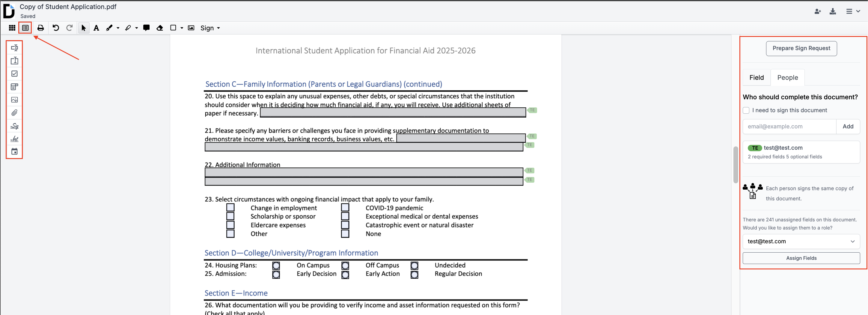
Task: Open the hamburger menu dropdown
Action: pyautogui.click(x=852, y=11)
